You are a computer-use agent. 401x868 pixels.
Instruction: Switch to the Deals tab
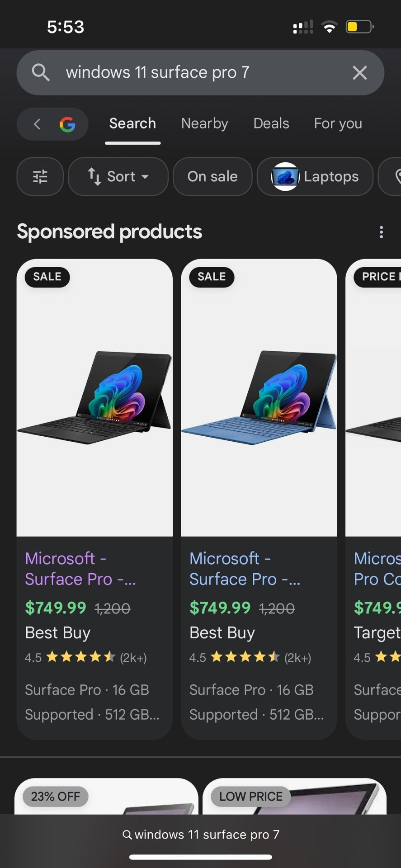pyautogui.click(x=271, y=123)
